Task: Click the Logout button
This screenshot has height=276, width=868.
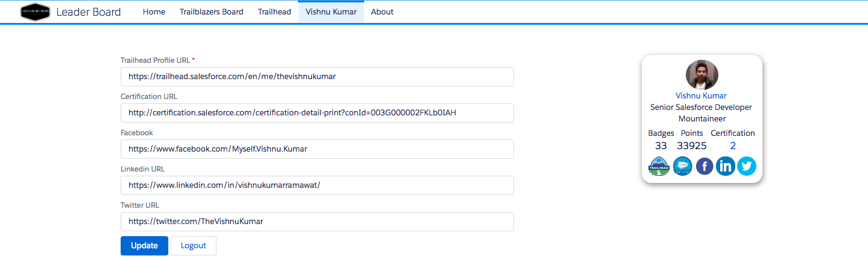Action: [x=193, y=246]
